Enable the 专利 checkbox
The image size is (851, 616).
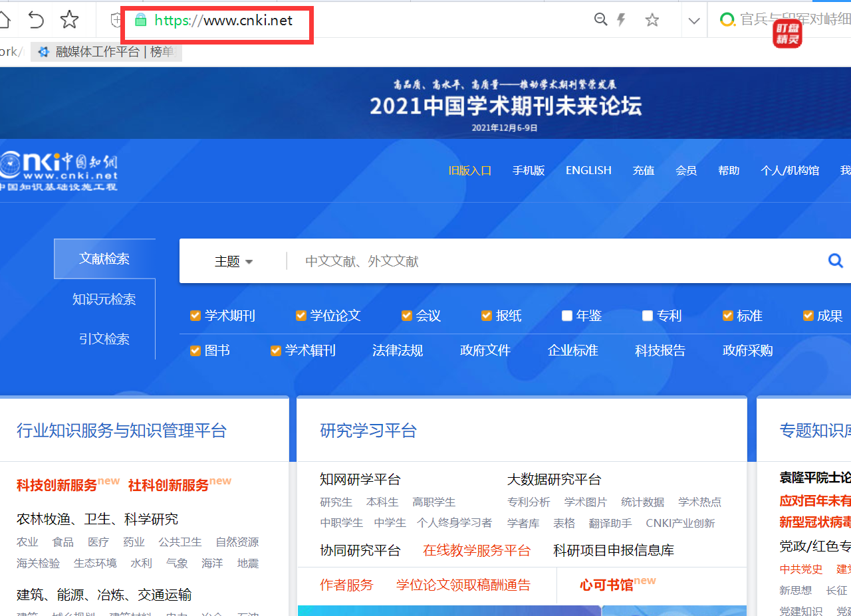648,316
